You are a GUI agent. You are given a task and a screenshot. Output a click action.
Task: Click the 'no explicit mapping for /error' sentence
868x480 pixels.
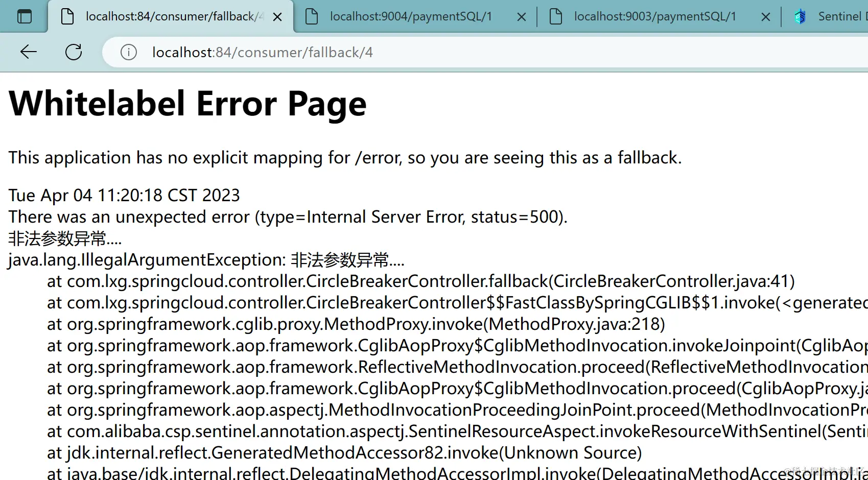click(x=345, y=158)
